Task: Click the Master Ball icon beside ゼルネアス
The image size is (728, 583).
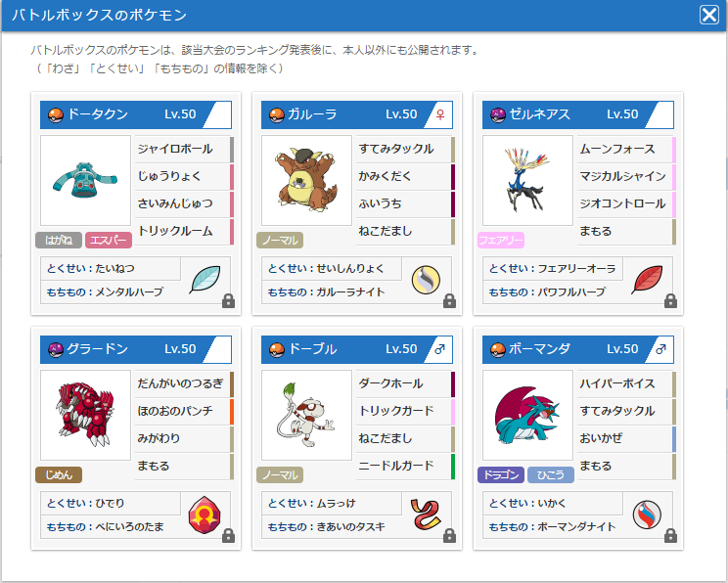Action: (x=498, y=114)
